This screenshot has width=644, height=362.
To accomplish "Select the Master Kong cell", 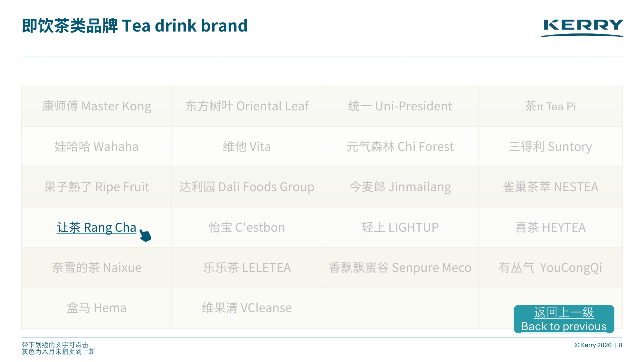I will [x=97, y=106].
